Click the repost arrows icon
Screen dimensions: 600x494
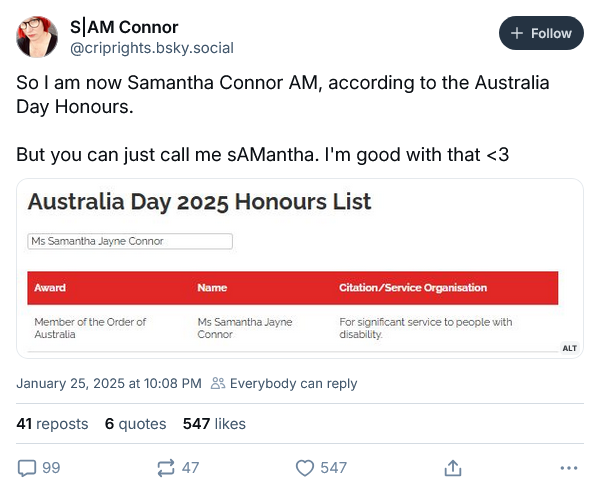(166, 468)
